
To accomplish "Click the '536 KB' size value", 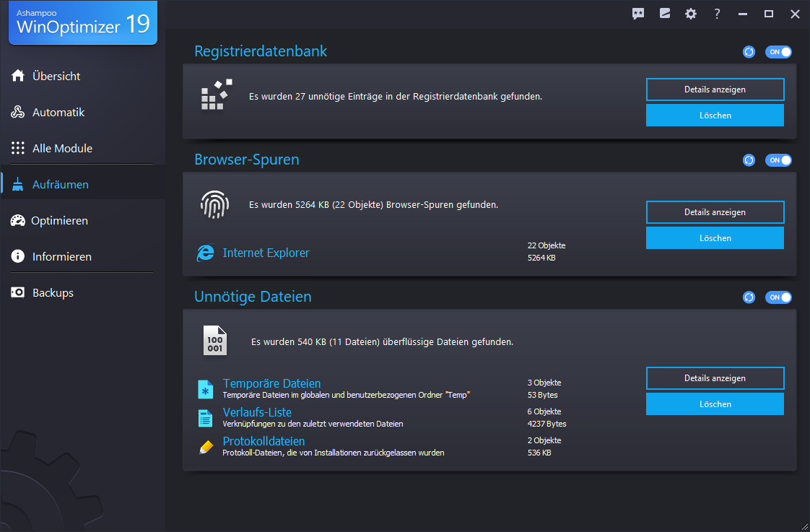I will pos(539,453).
